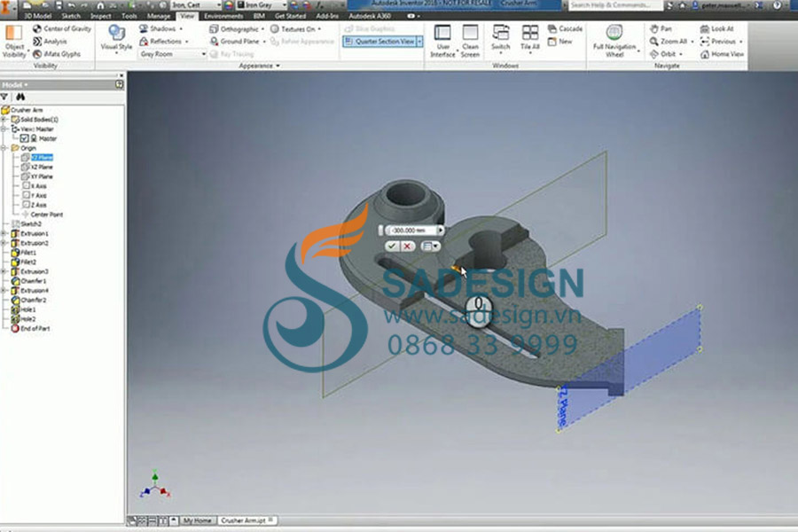Open the Quarter Section View dropdown arrow
The height and width of the screenshot is (532, 798).
[420, 42]
